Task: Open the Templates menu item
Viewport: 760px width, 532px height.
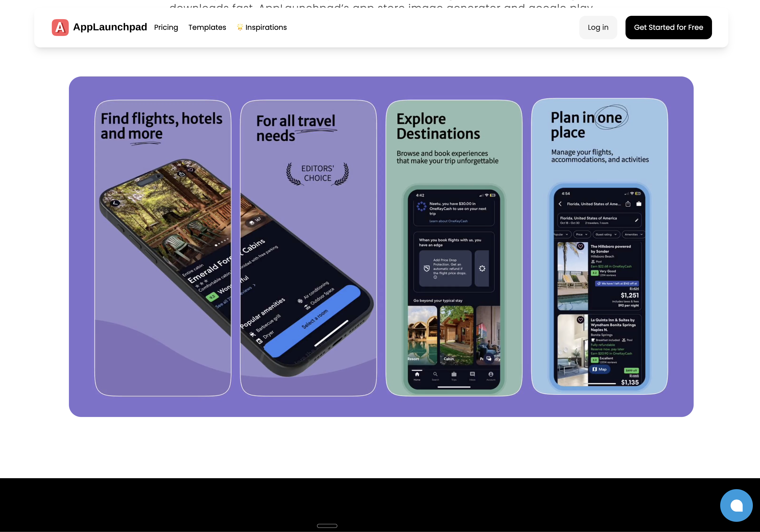Action: [x=207, y=28]
